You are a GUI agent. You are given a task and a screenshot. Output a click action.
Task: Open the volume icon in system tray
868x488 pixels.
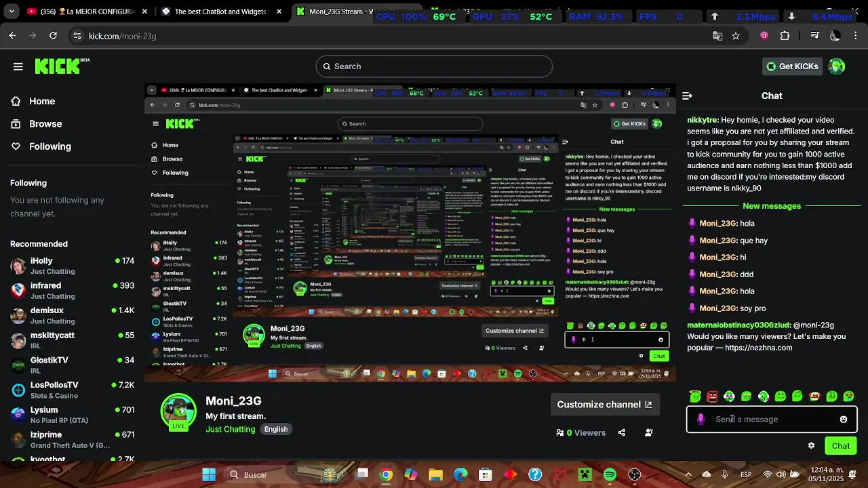click(781, 474)
